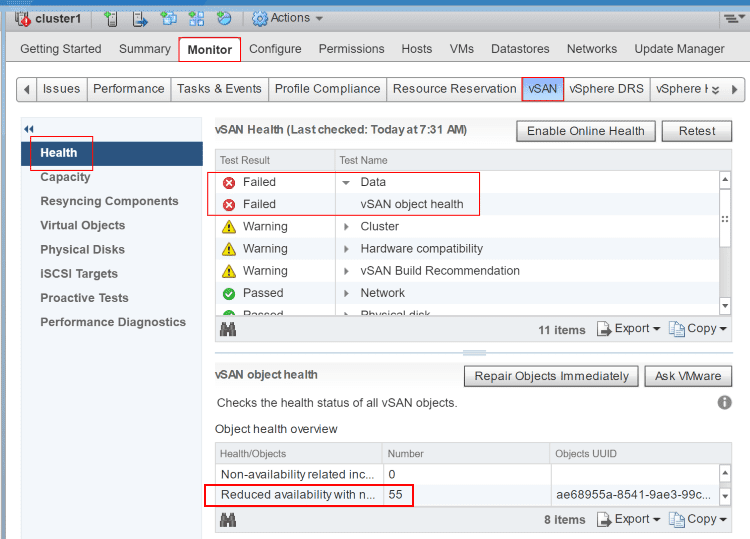Collapse the Data test group

click(346, 183)
